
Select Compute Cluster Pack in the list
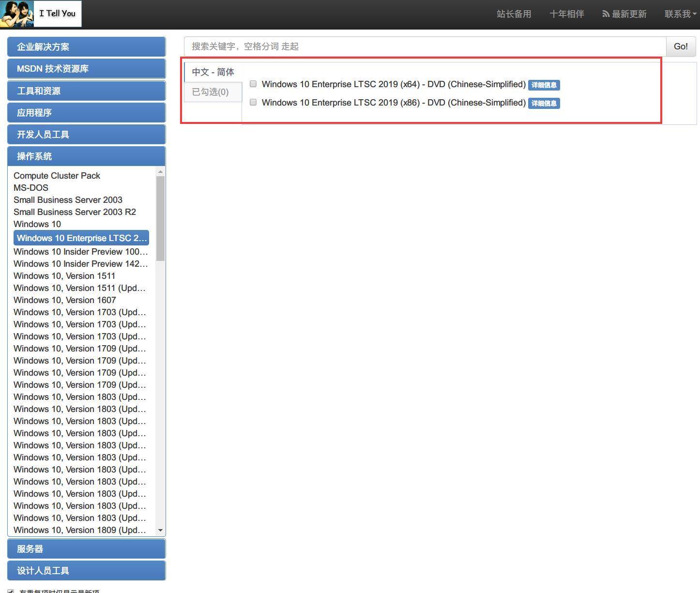click(x=57, y=176)
